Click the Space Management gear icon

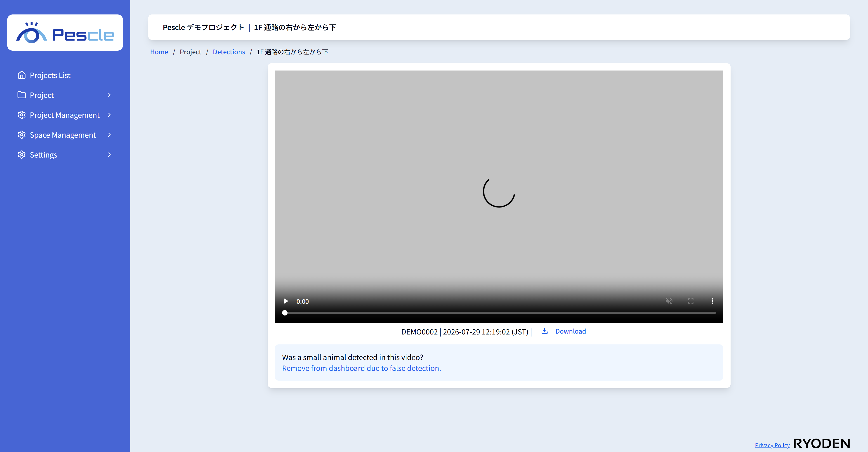click(21, 135)
